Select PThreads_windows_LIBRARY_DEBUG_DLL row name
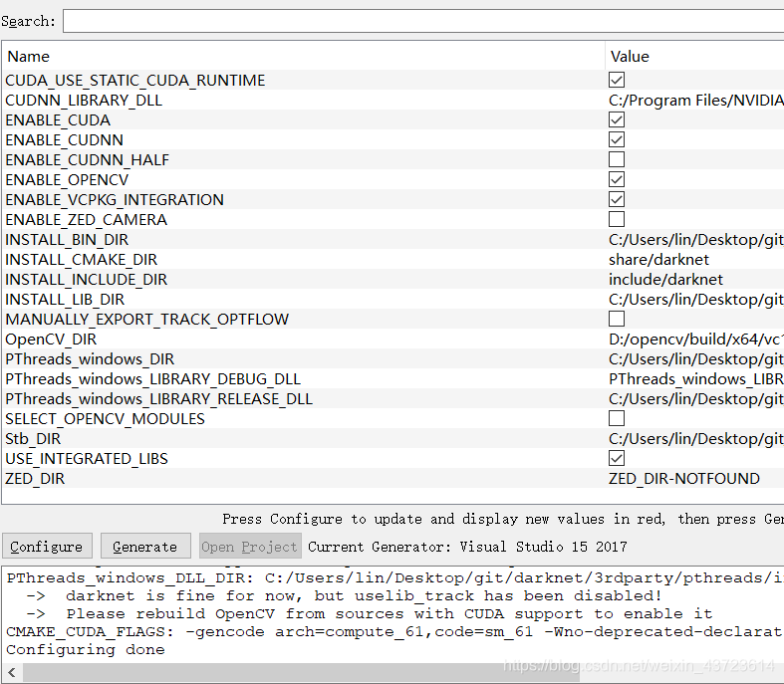 coord(152,379)
